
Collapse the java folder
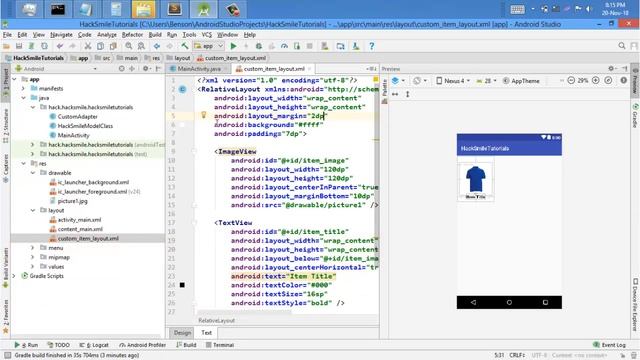tap(23, 98)
